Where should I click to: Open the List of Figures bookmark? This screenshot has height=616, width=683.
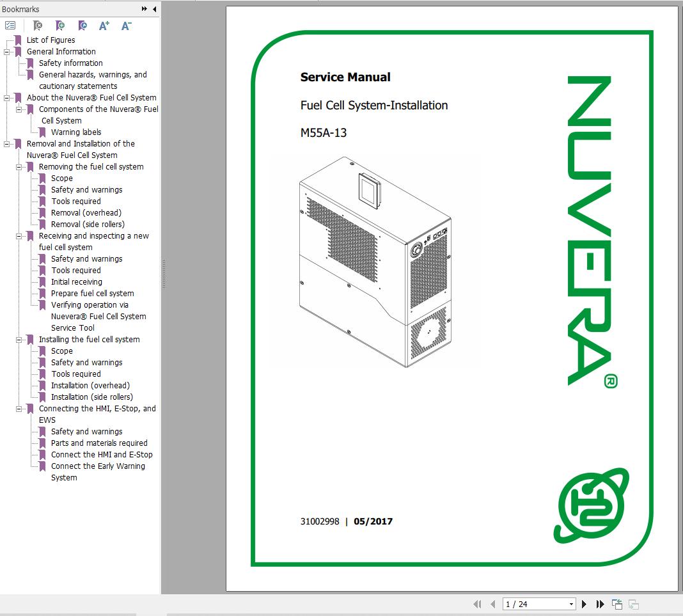(x=51, y=40)
